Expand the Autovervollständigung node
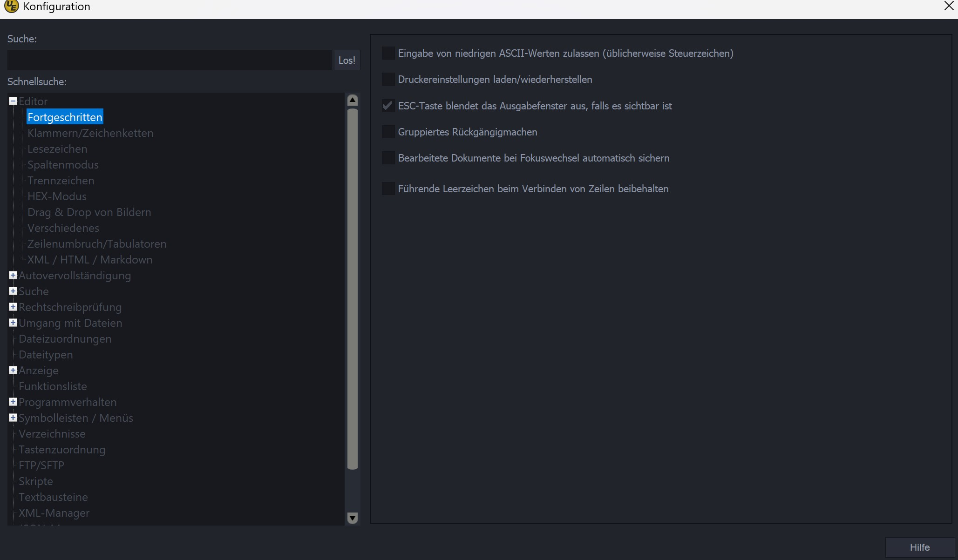 (x=13, y=275)
